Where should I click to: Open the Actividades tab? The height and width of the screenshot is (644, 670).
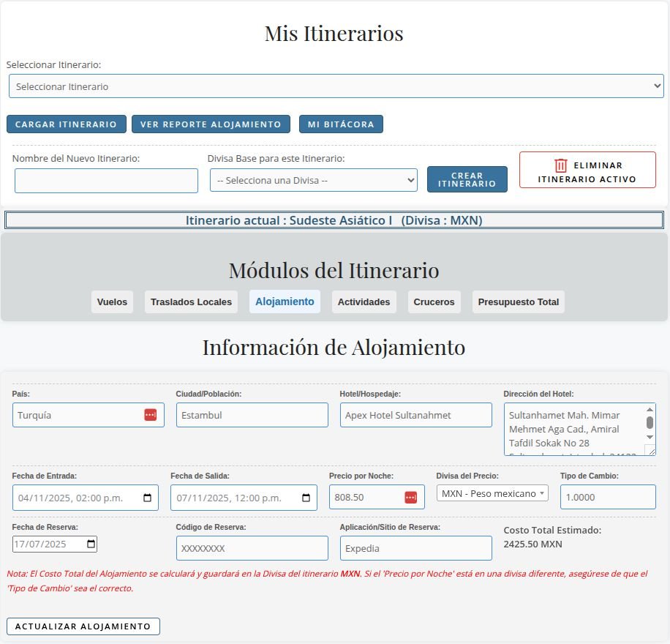[364, 302]
